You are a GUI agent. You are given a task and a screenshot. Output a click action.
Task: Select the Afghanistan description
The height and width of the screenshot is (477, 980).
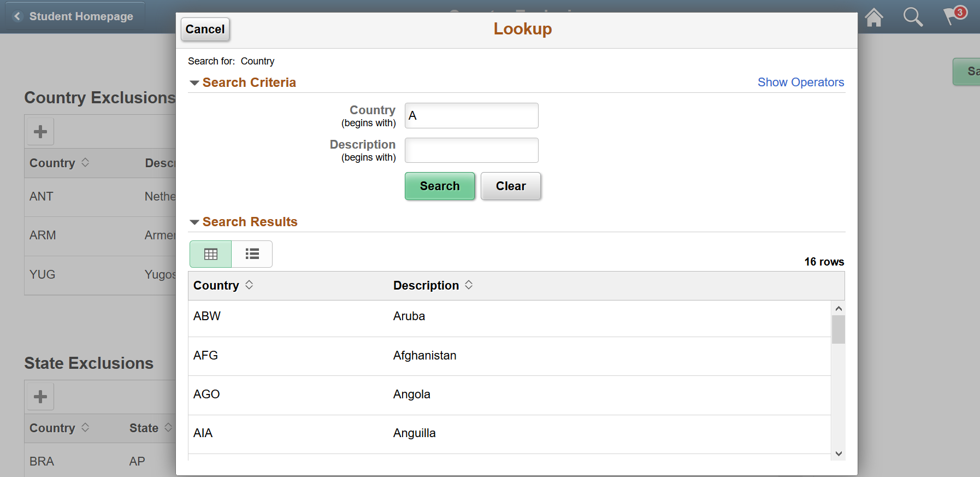click(x=424, y=355)
